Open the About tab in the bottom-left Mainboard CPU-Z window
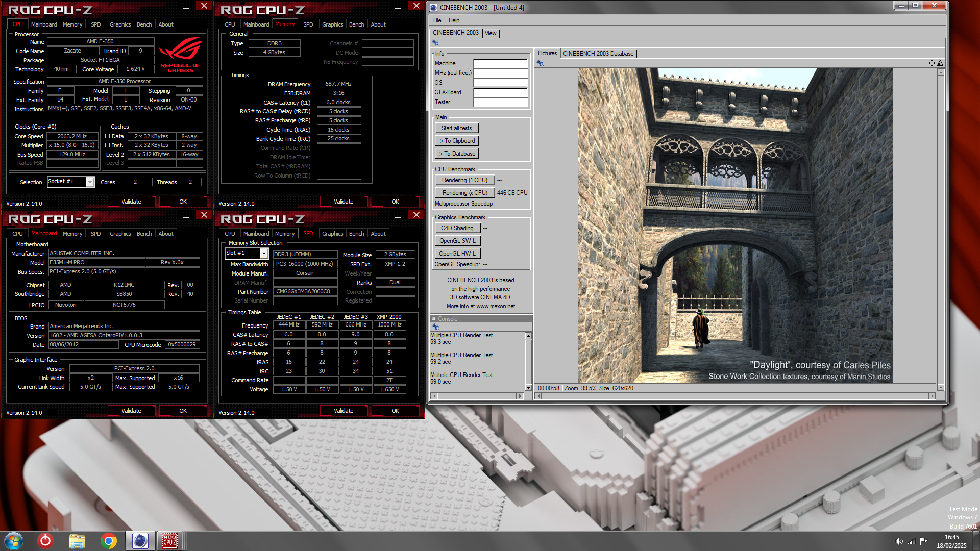This screenshot has height=551, width=980. (x=166, y=234)
